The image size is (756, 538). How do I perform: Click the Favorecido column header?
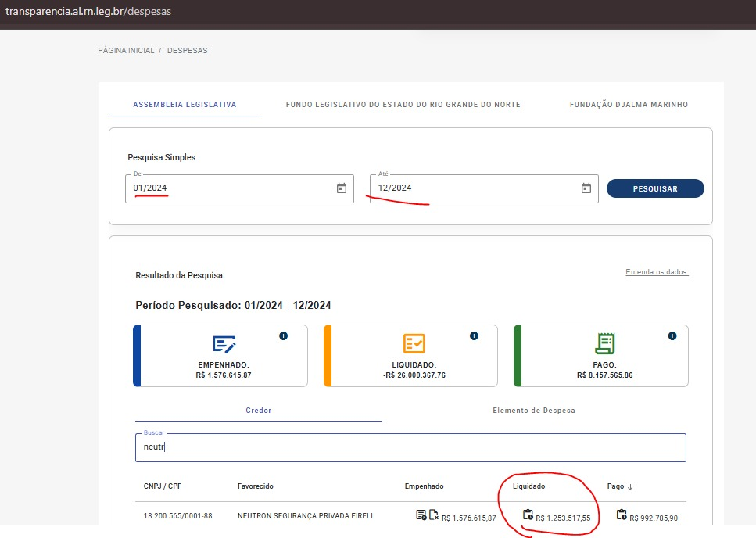point(256,486)
